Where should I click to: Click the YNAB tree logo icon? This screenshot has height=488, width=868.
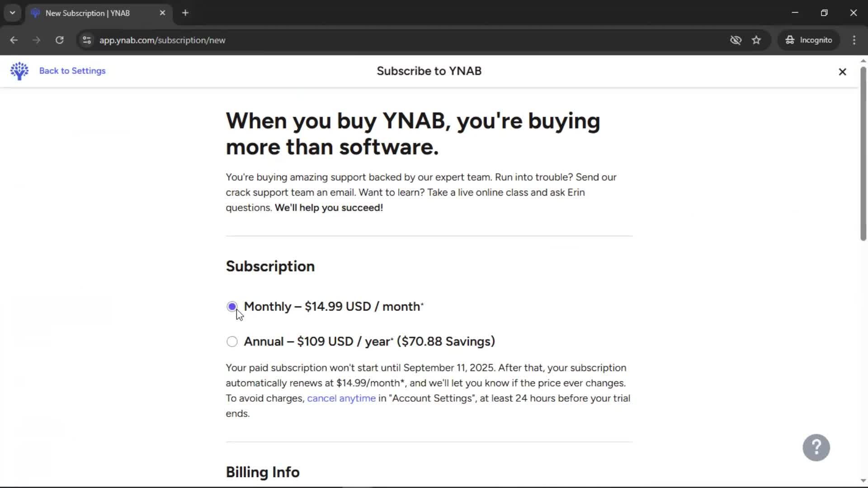tap(19, 71)
